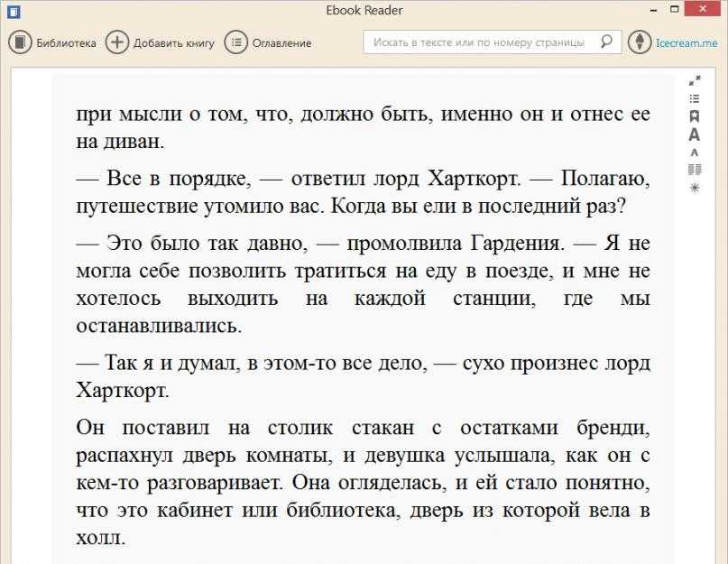This screenshot has height=564, width=728.
Task: Click the list circle icon beside Оглавление
Action: pos(236,42)
